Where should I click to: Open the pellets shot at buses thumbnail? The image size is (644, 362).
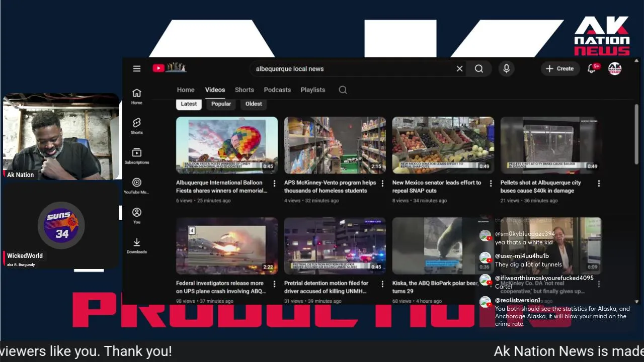[x=551, y=145]
